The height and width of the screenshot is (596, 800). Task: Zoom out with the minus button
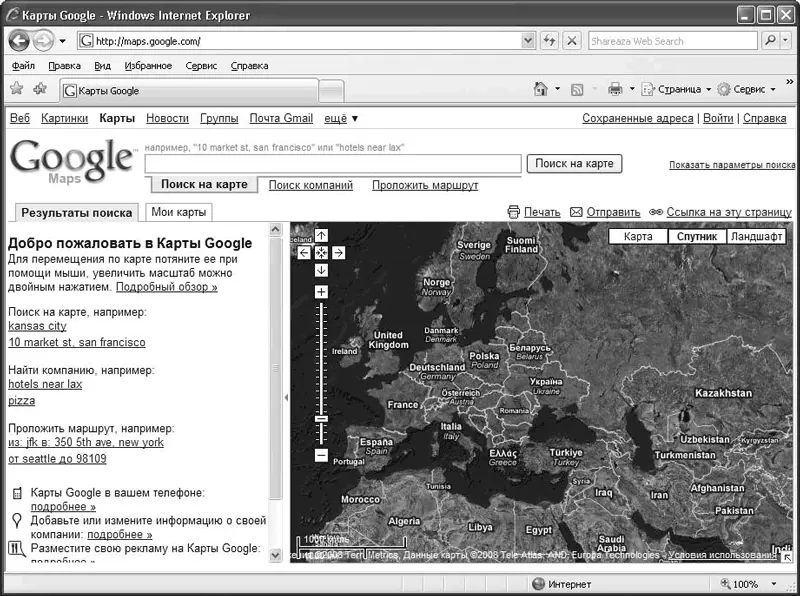tap(321, 455)
